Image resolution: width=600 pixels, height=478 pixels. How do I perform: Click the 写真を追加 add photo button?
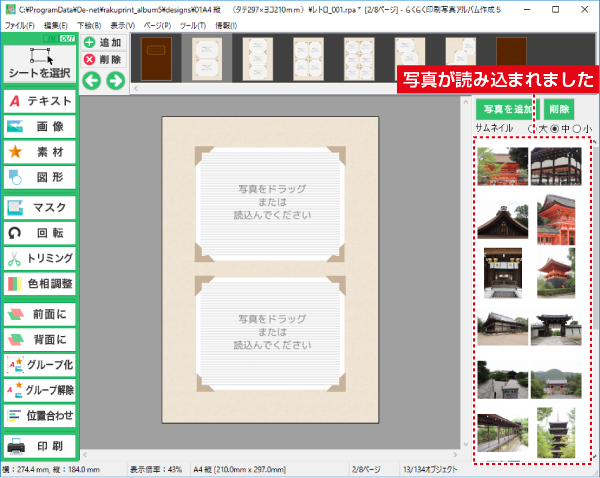point(507,109)
